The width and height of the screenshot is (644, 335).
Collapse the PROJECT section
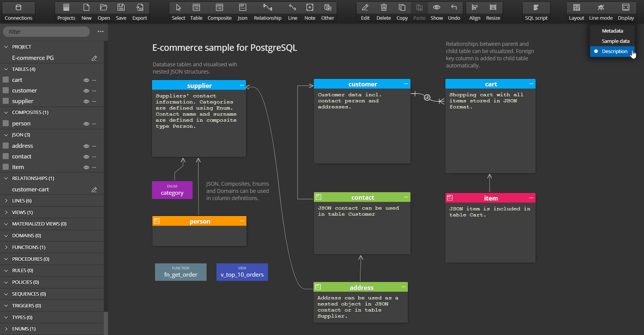[6, 47]
